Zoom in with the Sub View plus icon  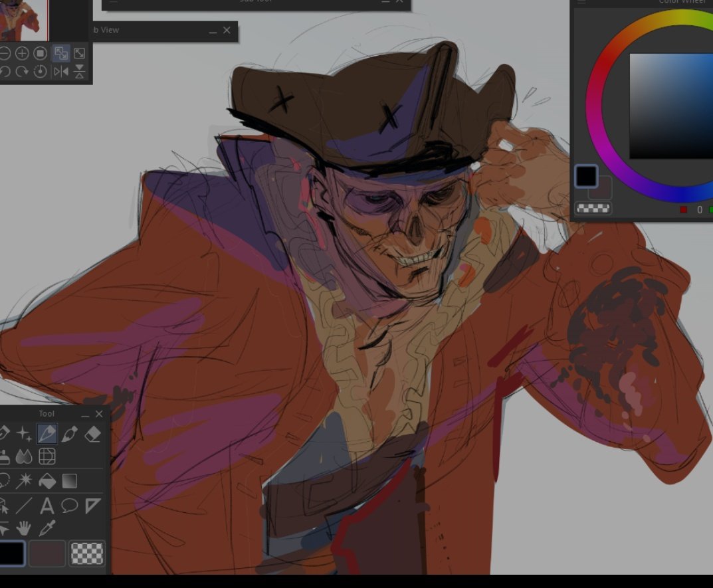(x=22, y=53)
